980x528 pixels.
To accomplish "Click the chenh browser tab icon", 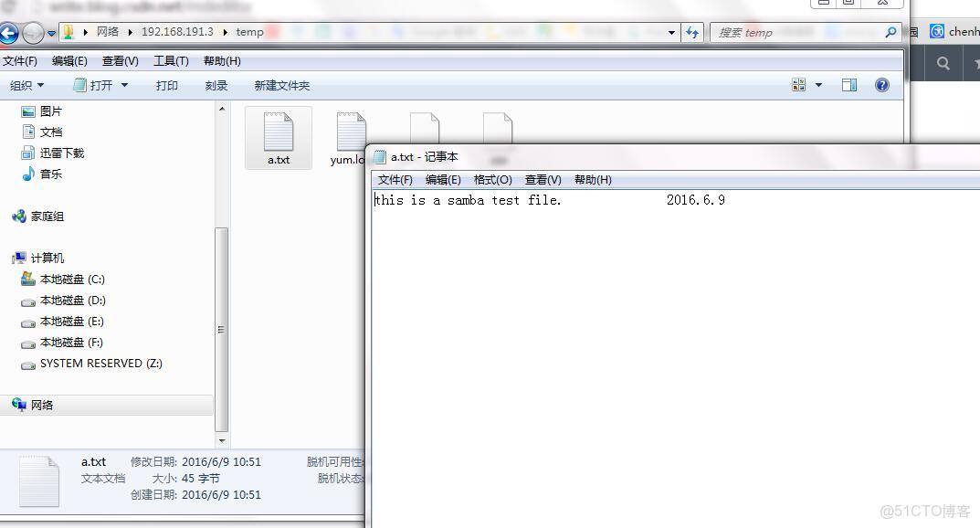I will [937, 31].
